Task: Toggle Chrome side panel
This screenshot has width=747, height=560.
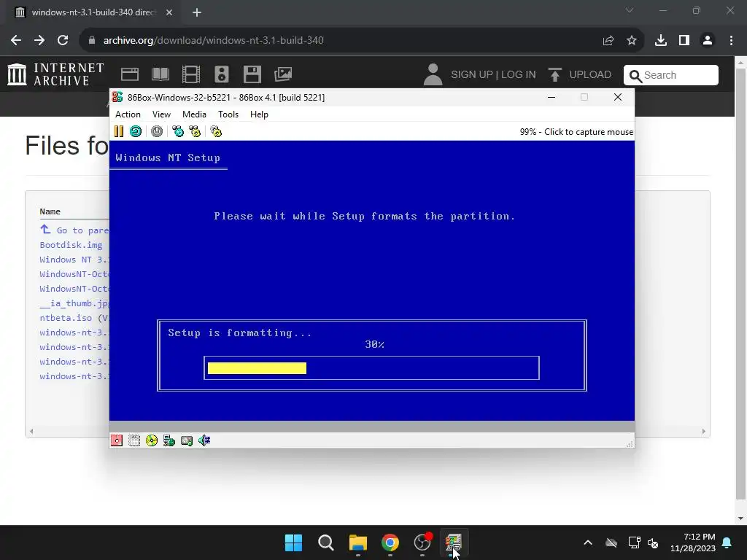Action: 684,41
